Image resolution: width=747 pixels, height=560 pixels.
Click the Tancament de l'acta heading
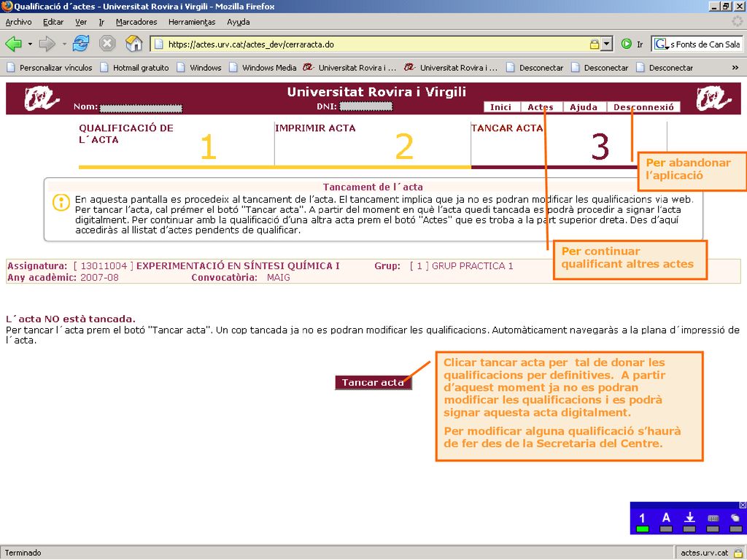pyautogui.click(x=373, y=187)
